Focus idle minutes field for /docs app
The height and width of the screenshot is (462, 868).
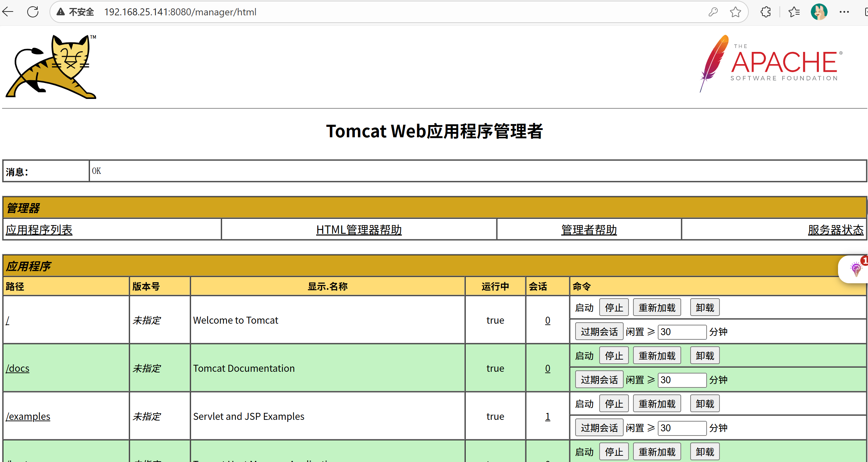tap(682, 380)
